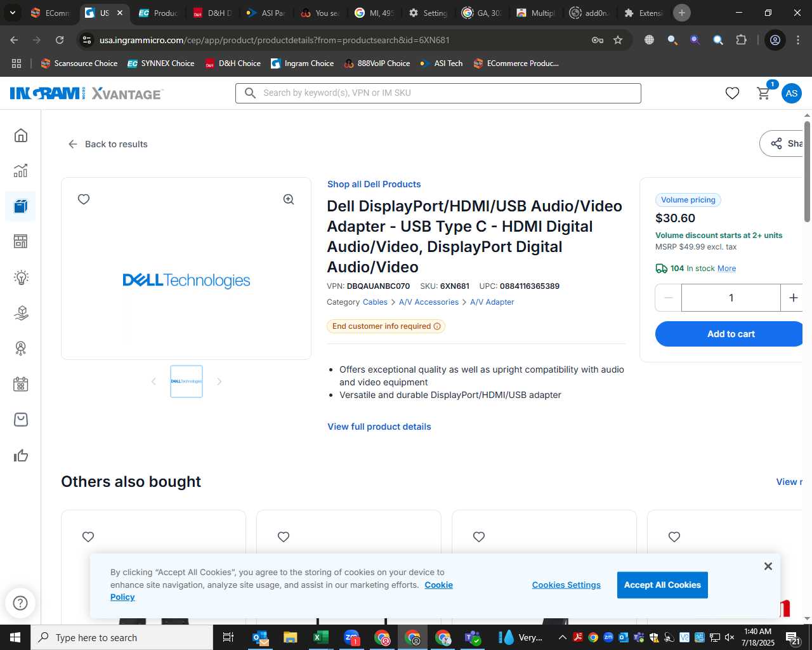Open Outlook from the taskbar
This screenshot has width=812, height=650.
point(260,637)
